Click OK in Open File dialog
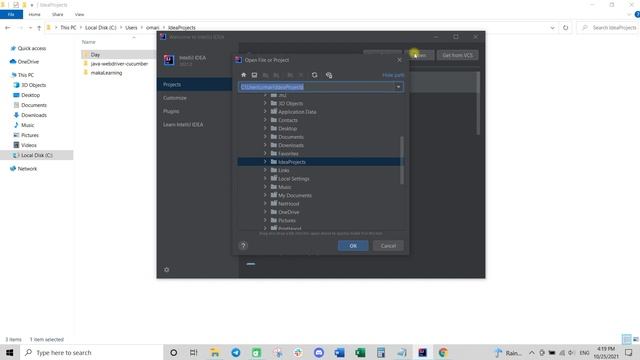Screen dimensions: 640x360 [353, 246]
